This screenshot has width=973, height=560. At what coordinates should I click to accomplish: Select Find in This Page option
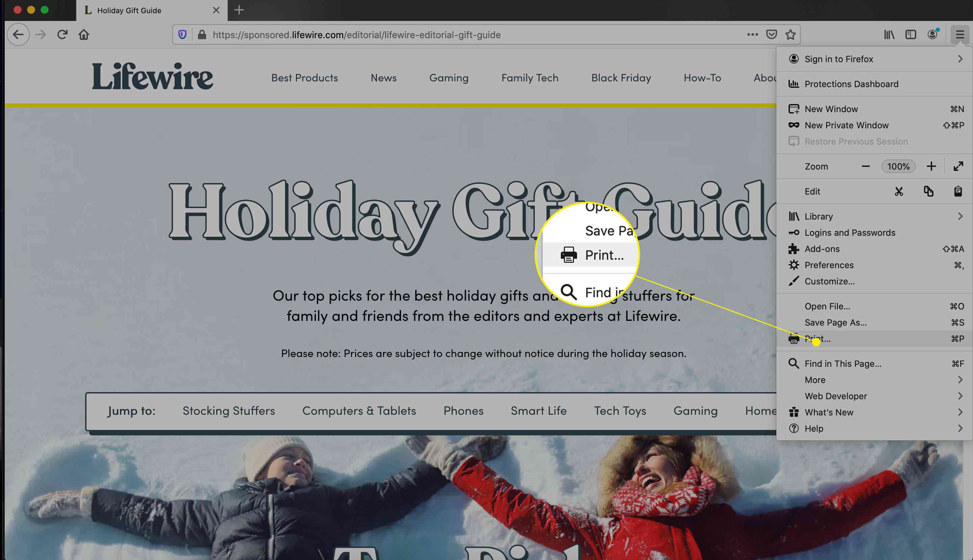[843, 363]
